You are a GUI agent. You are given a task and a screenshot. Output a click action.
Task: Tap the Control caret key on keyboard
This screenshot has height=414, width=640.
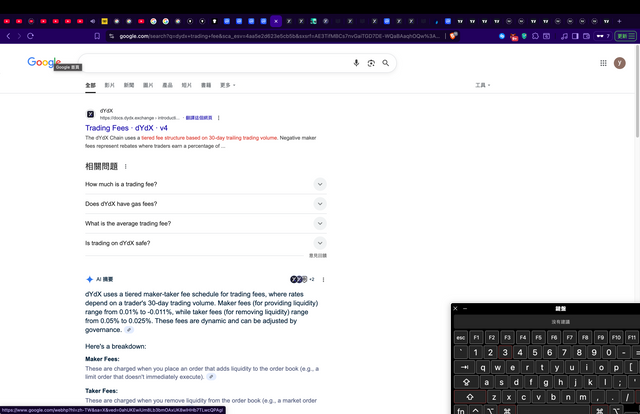pos(476,410)
